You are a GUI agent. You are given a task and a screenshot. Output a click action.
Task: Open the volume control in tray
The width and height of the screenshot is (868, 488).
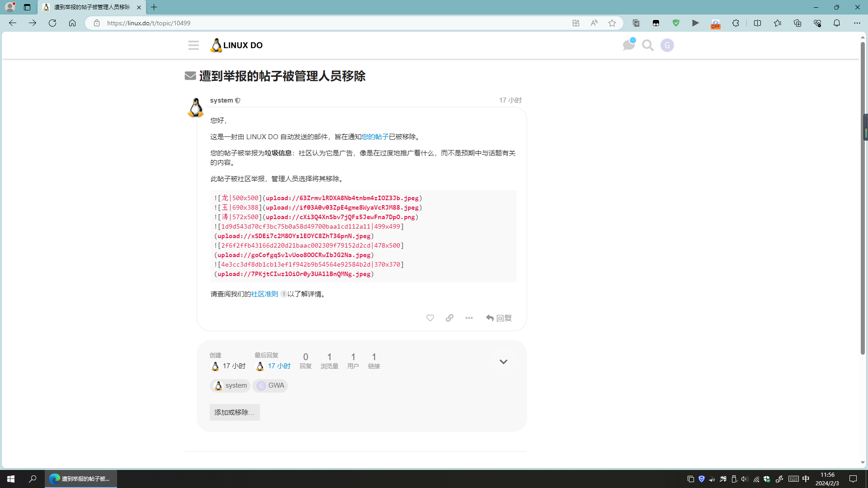[745, 479]
